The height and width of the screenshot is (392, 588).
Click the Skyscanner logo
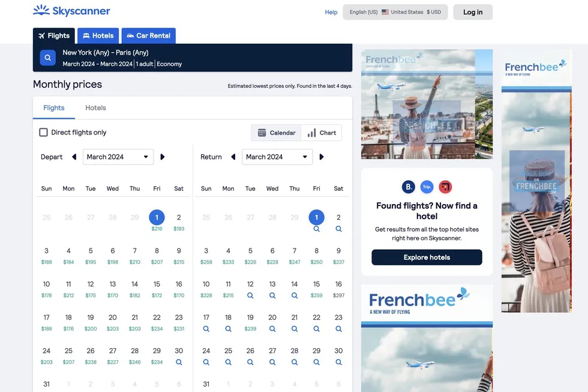71,10
